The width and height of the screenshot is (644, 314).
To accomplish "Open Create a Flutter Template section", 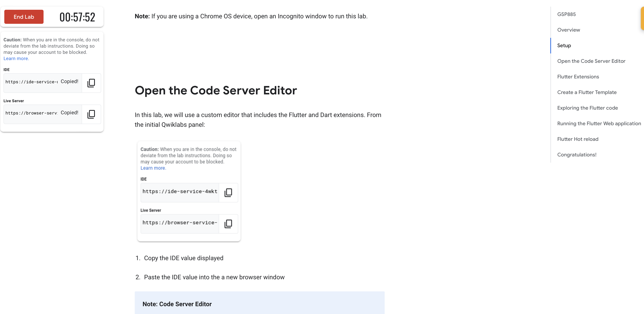I will (x=587, y=92).
